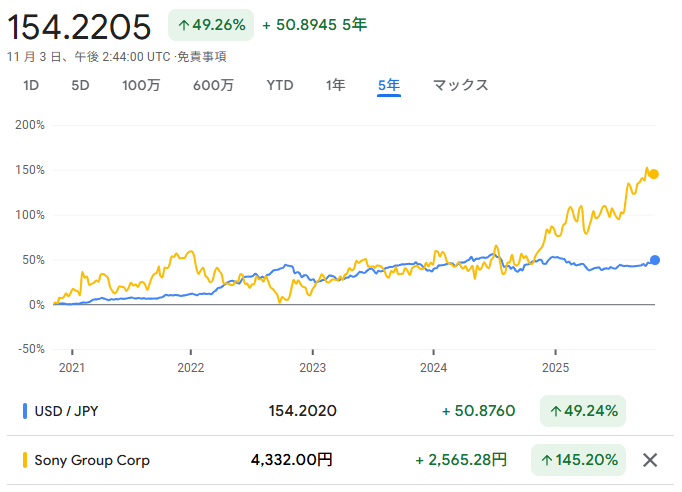This screenshot has height=492, width=682.
Task: Select the 1D time range tab
Action: coord(31,85)
